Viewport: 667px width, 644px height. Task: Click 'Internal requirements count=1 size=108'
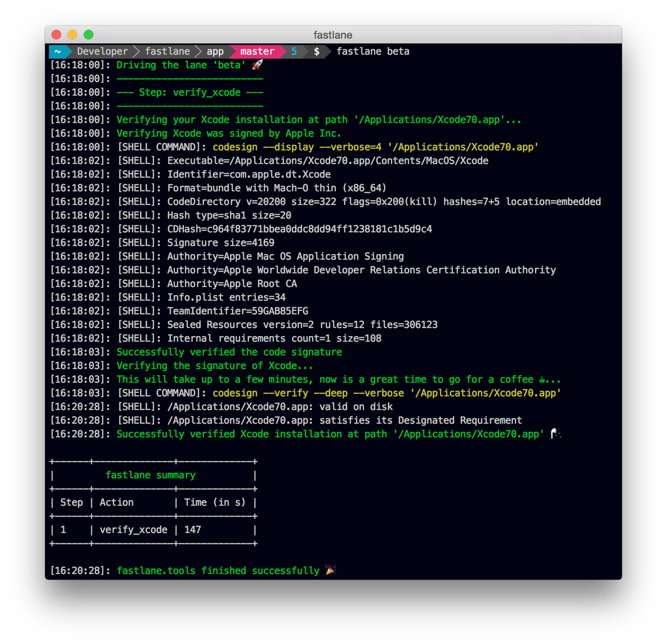pyautogui.click(x=274, y=338)
